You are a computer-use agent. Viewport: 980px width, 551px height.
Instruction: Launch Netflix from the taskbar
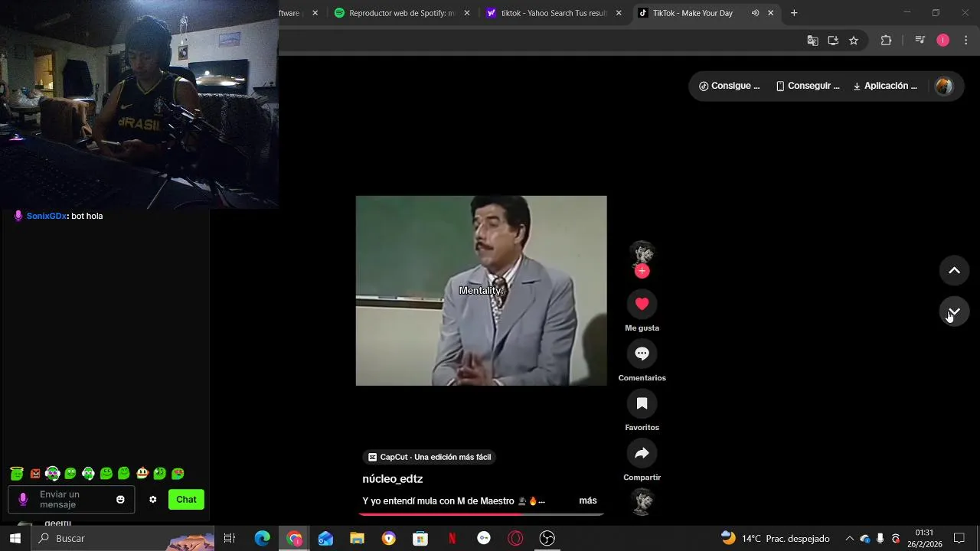point(452,539)
